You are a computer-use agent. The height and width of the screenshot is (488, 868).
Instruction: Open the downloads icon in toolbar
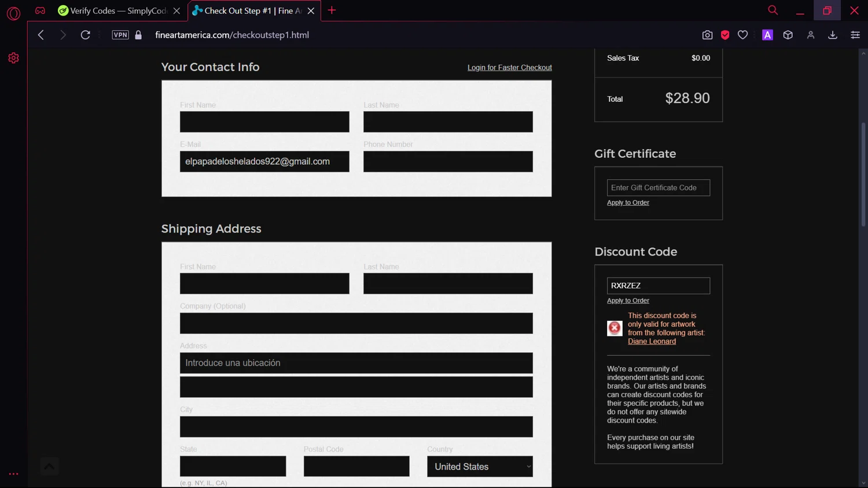tap(833, 35)
